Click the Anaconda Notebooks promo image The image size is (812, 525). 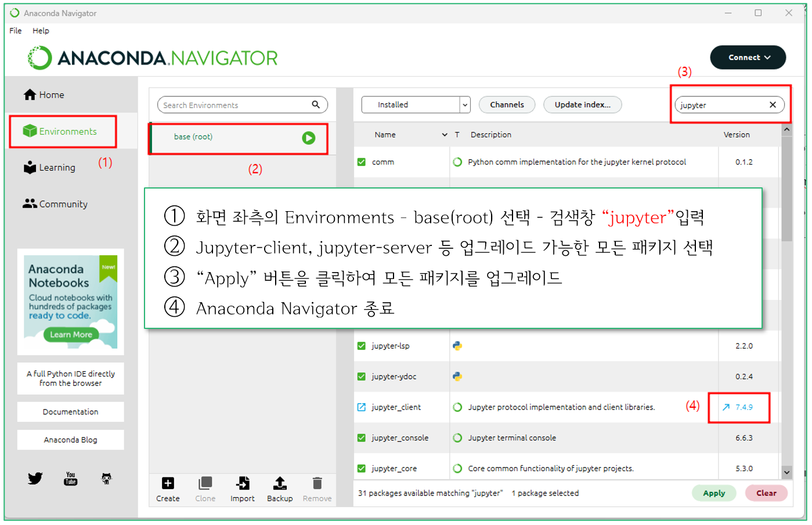[71, 302]
